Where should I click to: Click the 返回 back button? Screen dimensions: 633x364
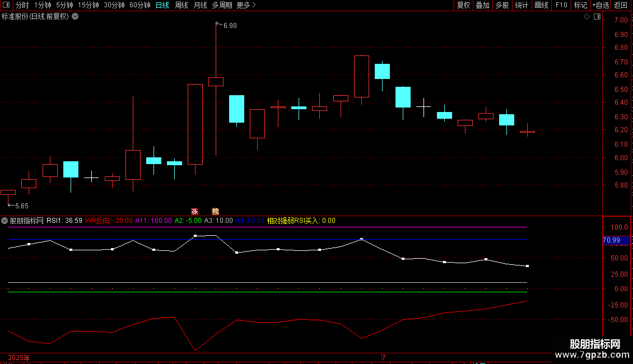pos(621,5)
